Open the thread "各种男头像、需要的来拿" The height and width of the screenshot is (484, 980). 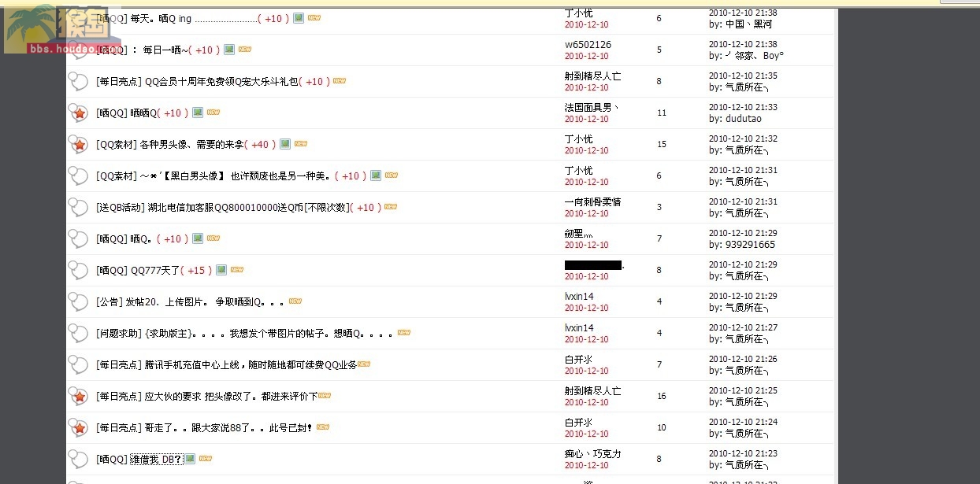191,144
